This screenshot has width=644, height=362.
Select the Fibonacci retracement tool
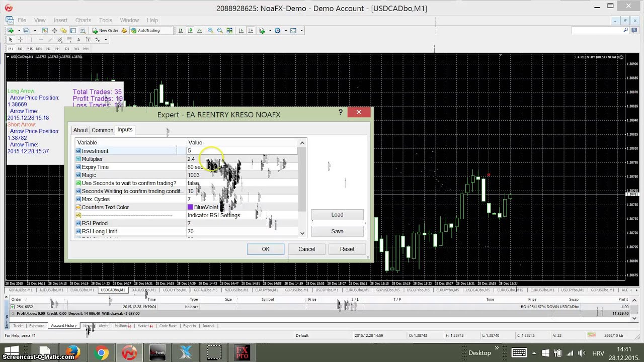[69, 40]
